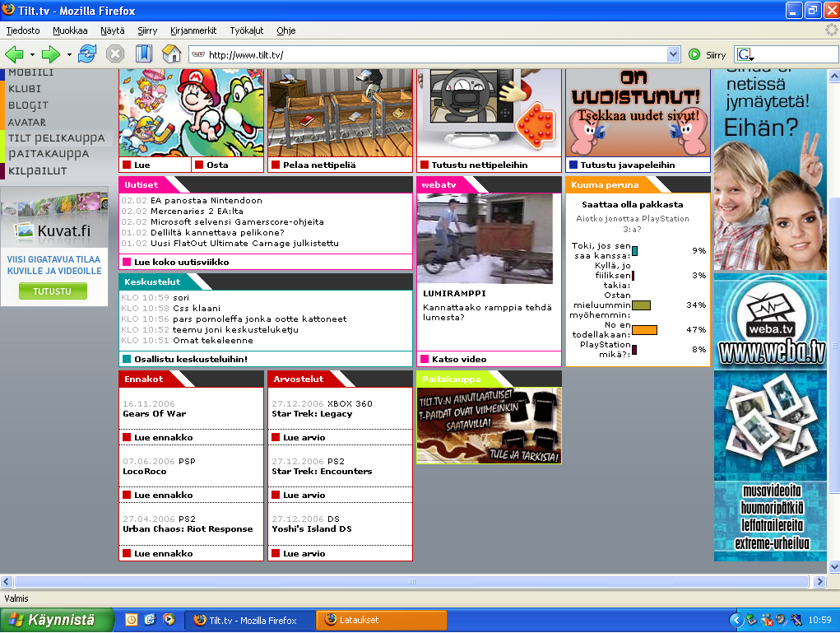Click the Lue link under Yoshi image
Image resolution: width=840 pixels, height=633 pixels.
pyautogui.click(x=142, y=165)
